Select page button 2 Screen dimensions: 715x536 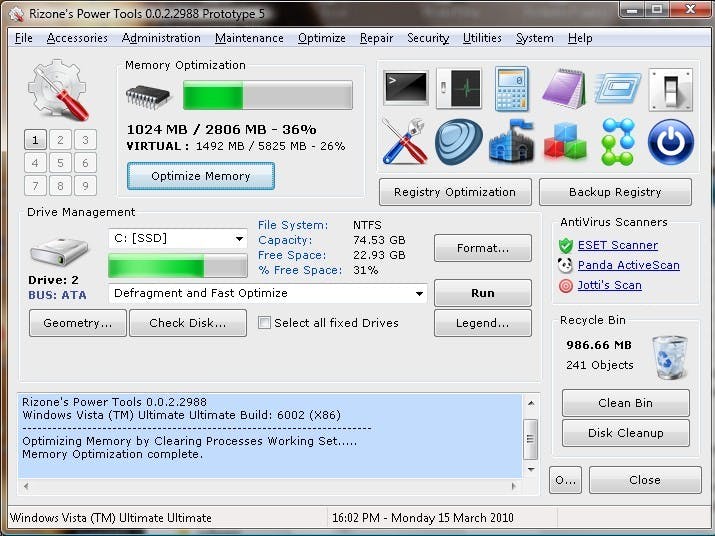coord(60,140)
